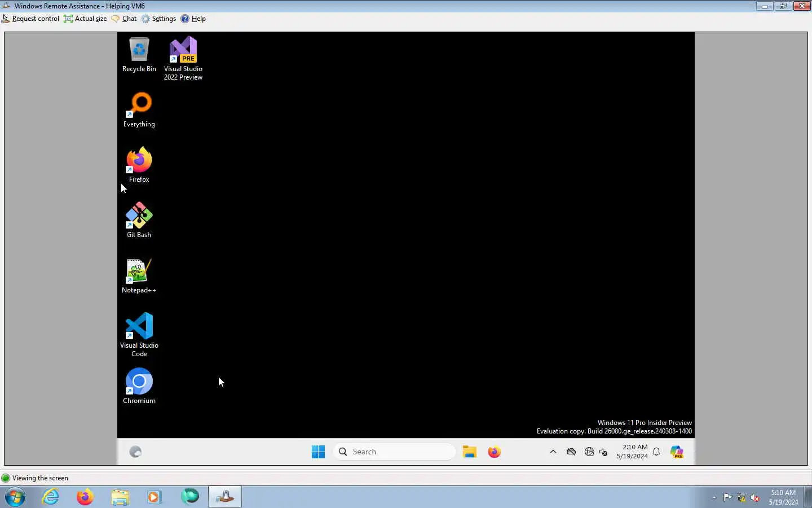Open the Copilot Preview icon on remote taskbar
This screenshot has height=508, width=812.
coord(677,452)
